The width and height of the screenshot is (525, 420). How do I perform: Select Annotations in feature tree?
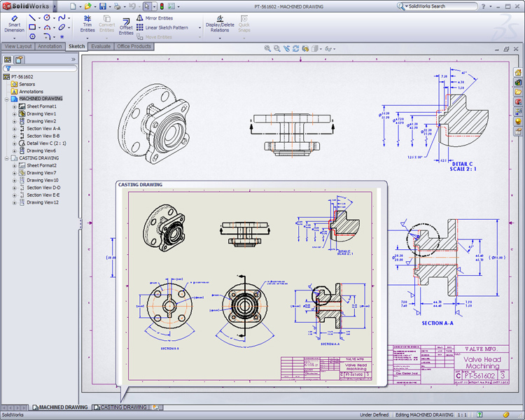27,92
